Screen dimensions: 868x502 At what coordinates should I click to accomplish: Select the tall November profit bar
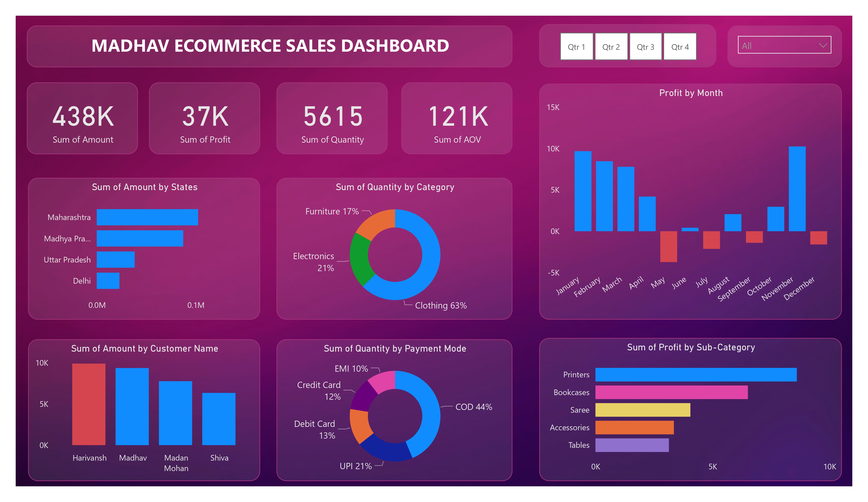[797, 189]
